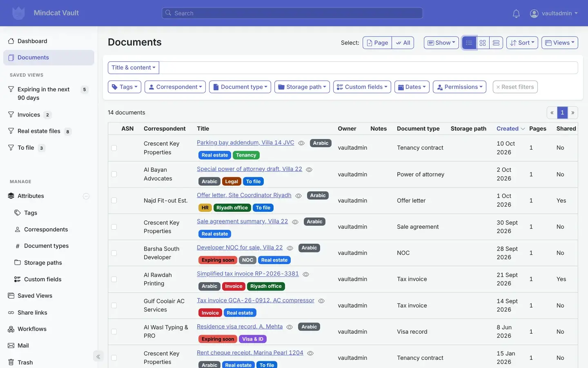Click the Expiring soon tag on Developer NOC row

218,260
